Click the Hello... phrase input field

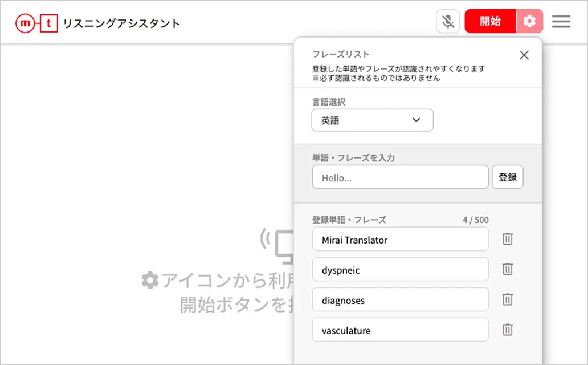click(x=400, y=177)
